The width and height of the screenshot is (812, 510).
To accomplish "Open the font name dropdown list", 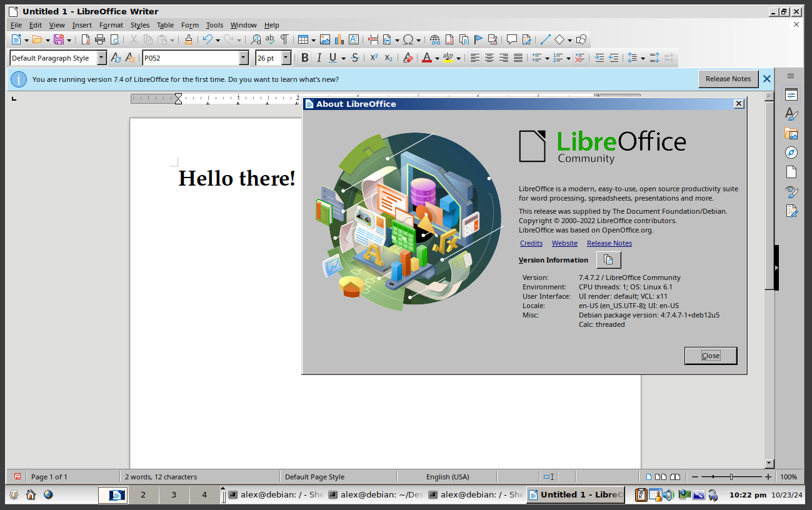I will click(244, 58).
